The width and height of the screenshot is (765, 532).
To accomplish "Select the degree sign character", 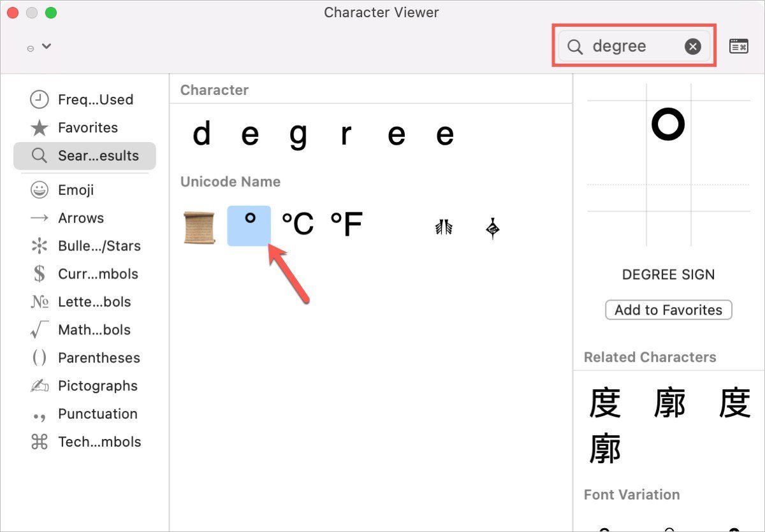I will tap(249, 226).
